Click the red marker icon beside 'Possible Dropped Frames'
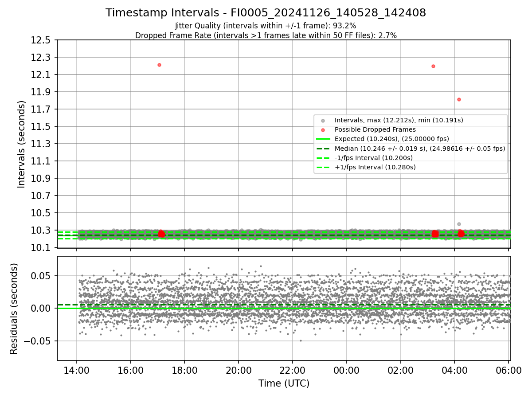The width and height of the screenshot is (532, 399). tap(323, 130)
